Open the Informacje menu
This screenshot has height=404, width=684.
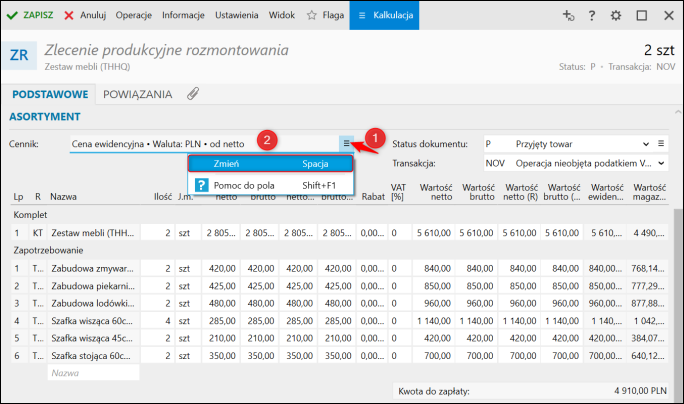point(183,15)
